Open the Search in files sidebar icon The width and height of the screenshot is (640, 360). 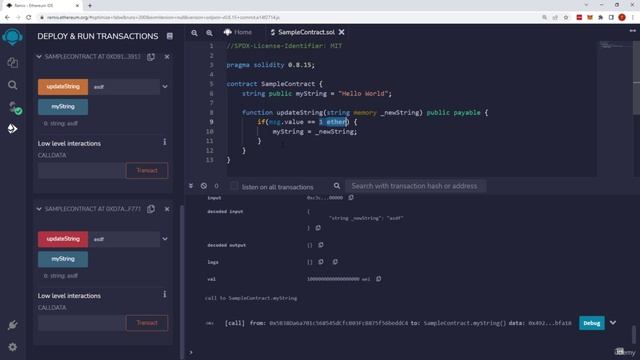12,85
